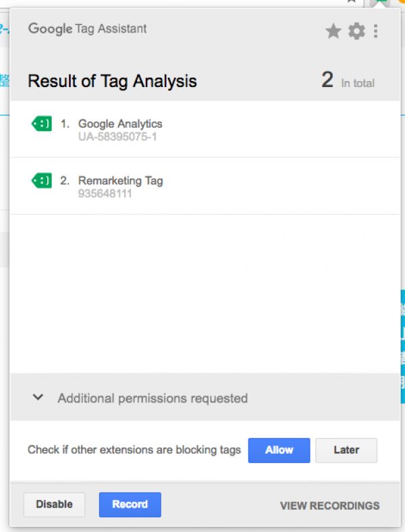
Task: Click the Google Tag Assistant logo
Action: click(88, 29)
